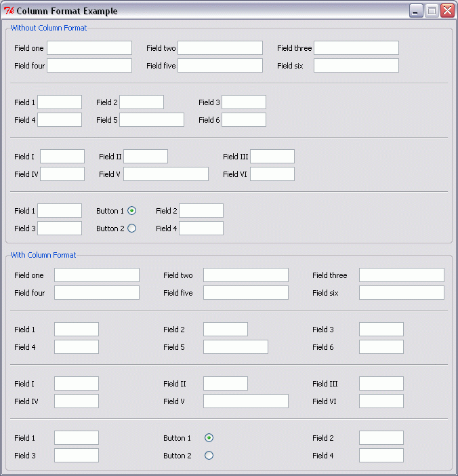The image size is (458, 476).
Task: Click Field V input in Without Column Format
Action: [x=165, y=174]
